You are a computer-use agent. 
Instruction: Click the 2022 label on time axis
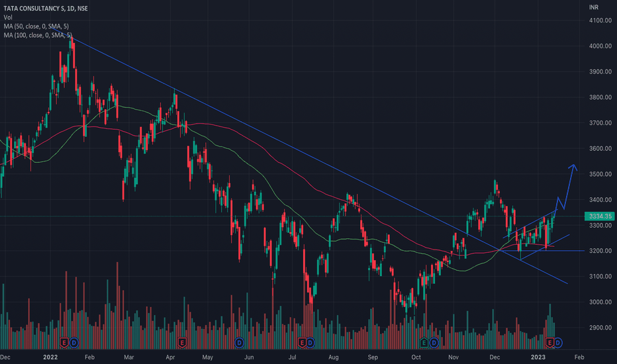click(50, 357)
